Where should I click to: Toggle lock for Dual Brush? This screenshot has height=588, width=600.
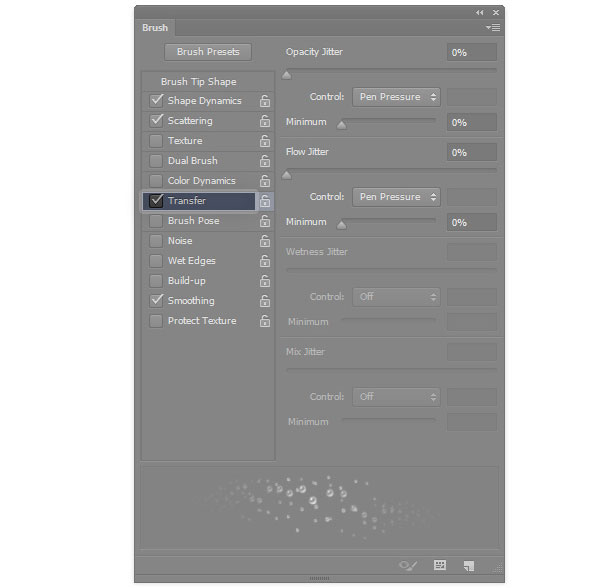[265, 161]
